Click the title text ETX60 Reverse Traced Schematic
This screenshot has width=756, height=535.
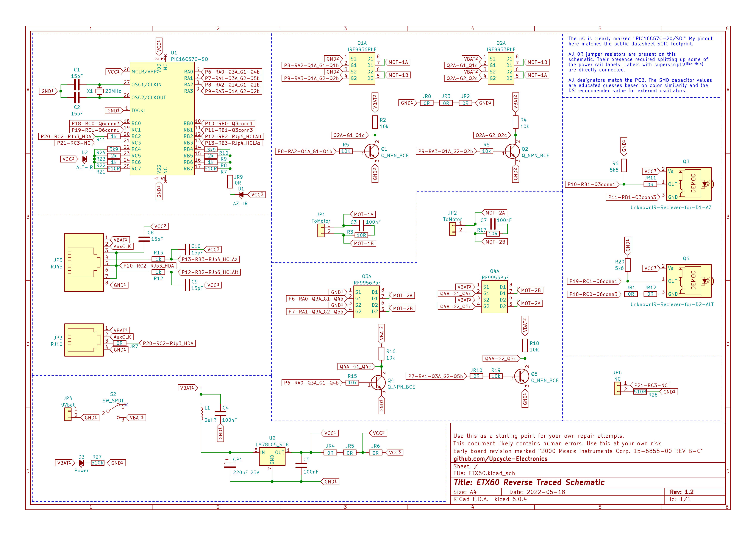coord(529,483)
